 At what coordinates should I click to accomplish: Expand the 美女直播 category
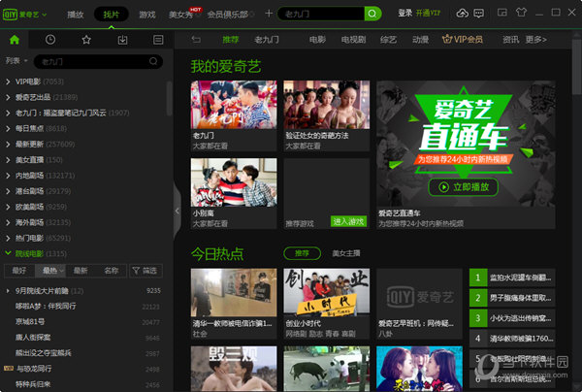point(8,160)
